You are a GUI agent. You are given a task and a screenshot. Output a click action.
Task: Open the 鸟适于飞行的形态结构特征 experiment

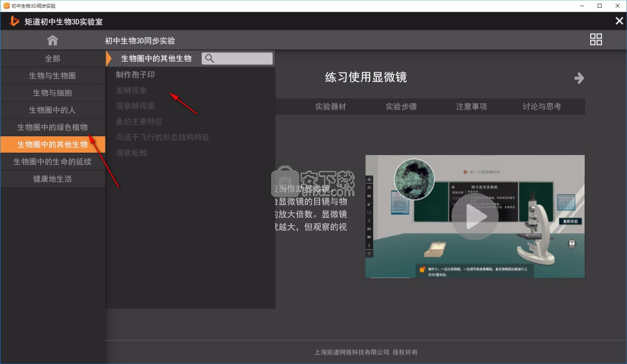tap(163, 137)
